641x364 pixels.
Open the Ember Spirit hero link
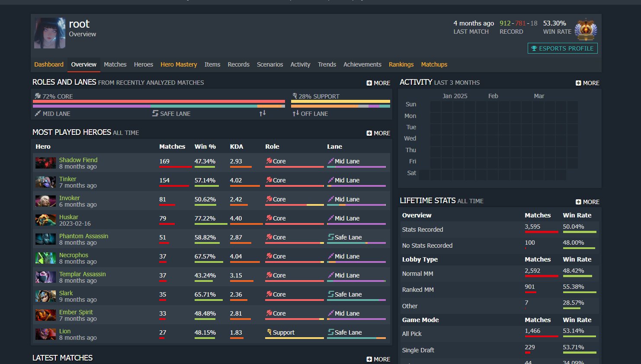click(76, 312)
